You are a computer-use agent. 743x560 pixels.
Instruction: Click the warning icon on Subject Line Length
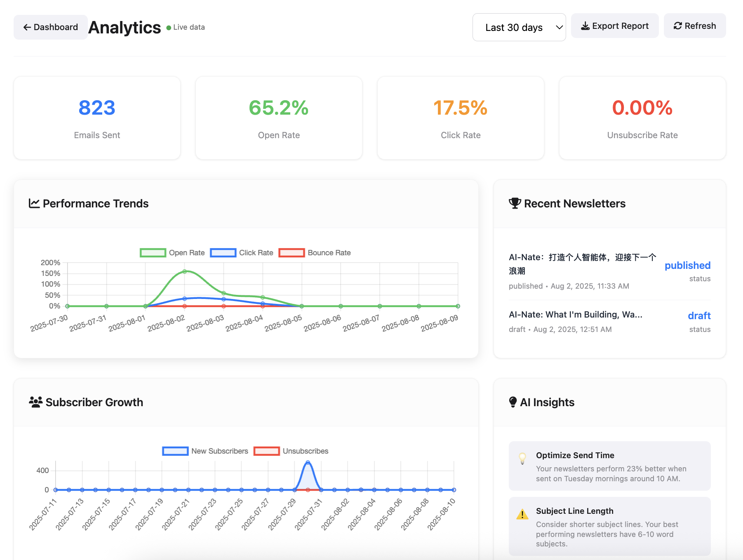(522, 514)
